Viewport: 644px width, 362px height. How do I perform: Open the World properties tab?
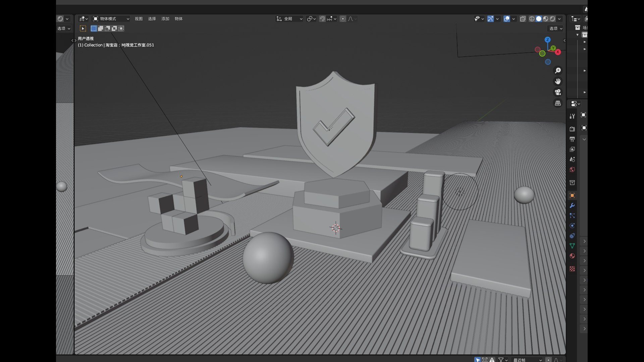(572, 170)
